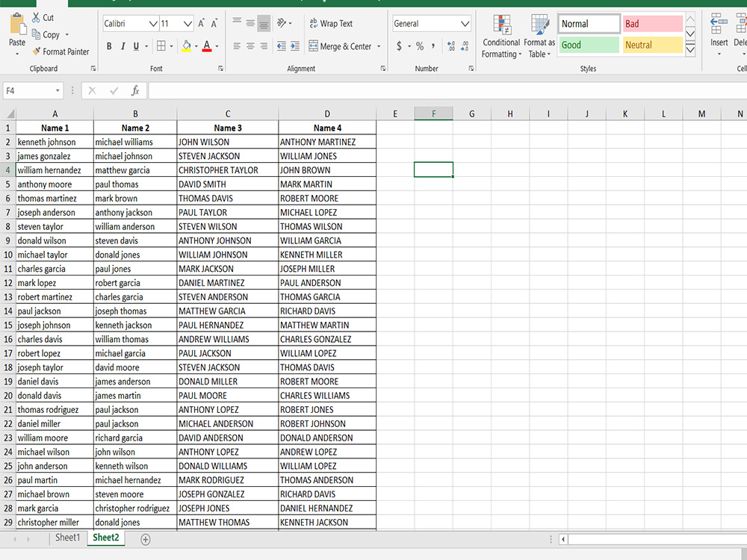Open Conditional Formatting menu

coord(502,37)
